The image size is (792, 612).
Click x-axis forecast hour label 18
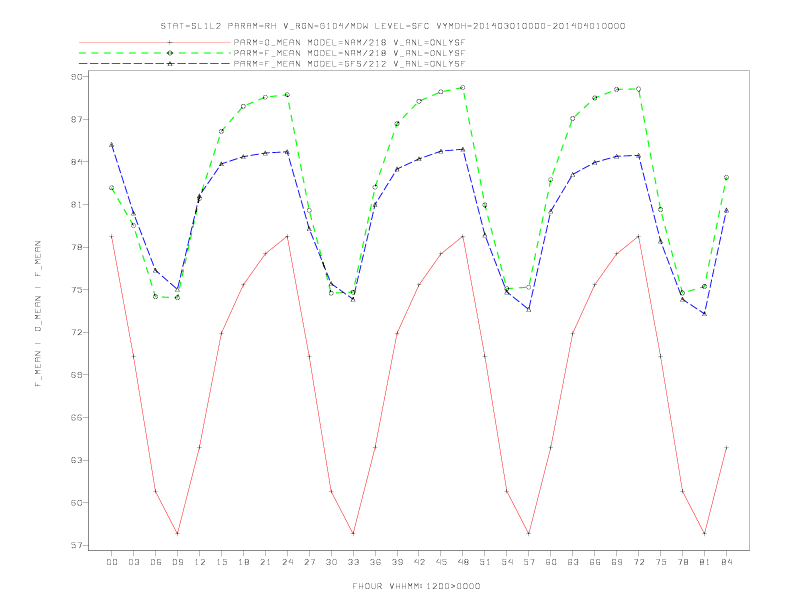tap(243, 562)
